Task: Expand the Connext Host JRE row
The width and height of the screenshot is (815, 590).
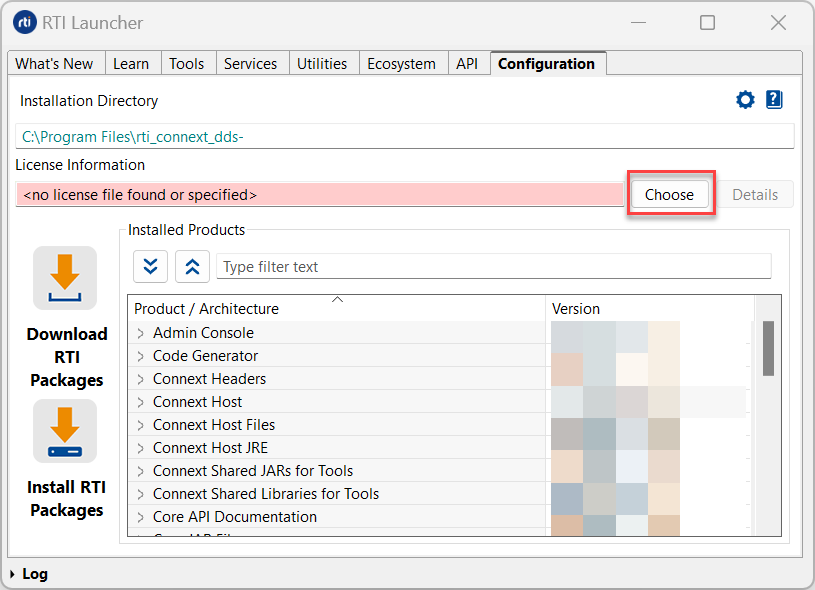Action: pyautogui.click(x=140, y=448)
